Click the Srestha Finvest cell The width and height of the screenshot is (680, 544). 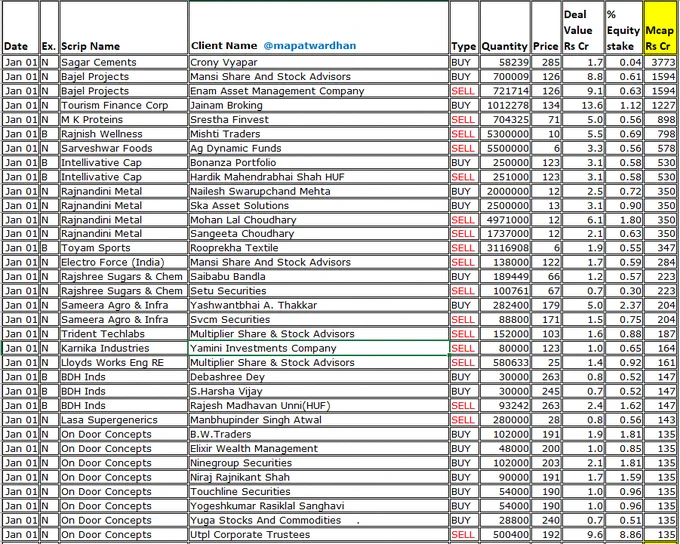(319, 119)
